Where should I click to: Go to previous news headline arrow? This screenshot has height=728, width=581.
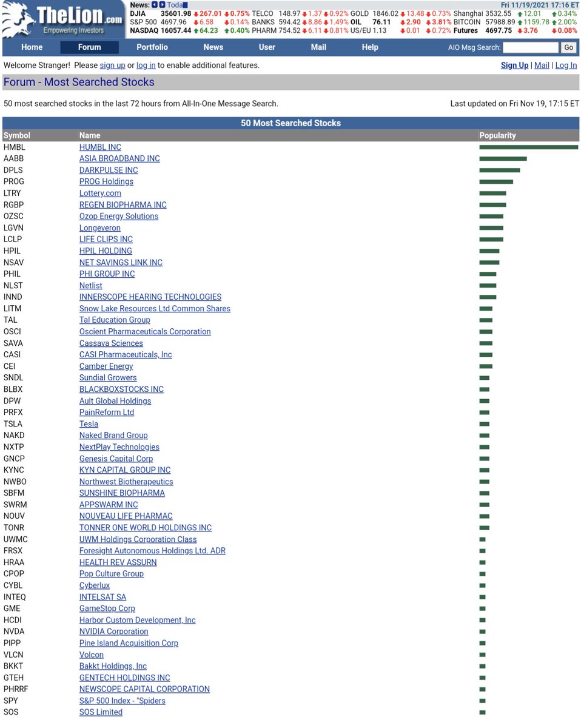pos(155,5)
